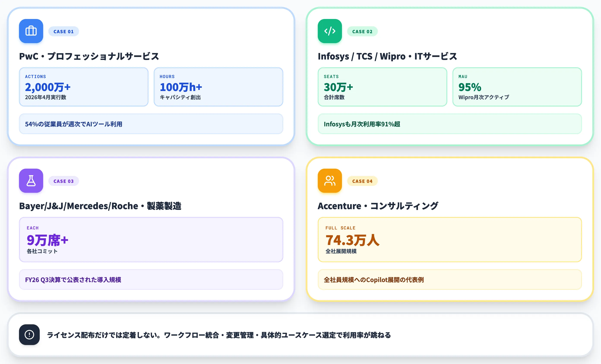The height and width of the screenshot is (364, 601).
Task: Click the Wipro月次アクティブ caption
Action: (x=484, y=97)
